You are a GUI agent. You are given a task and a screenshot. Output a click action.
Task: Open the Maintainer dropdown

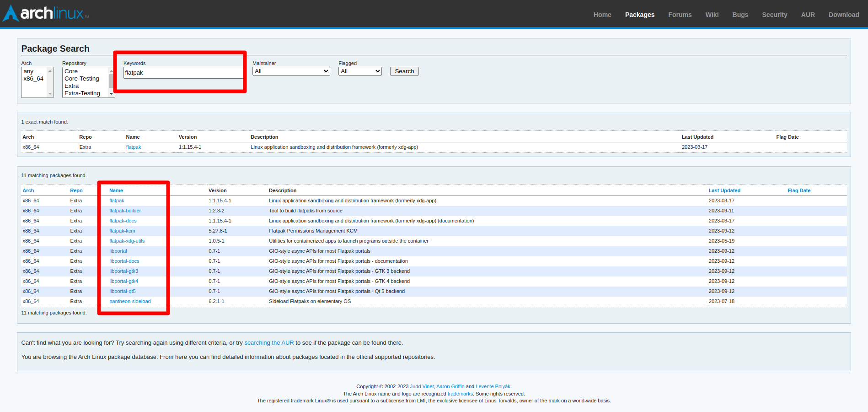(x=291, y=71)
